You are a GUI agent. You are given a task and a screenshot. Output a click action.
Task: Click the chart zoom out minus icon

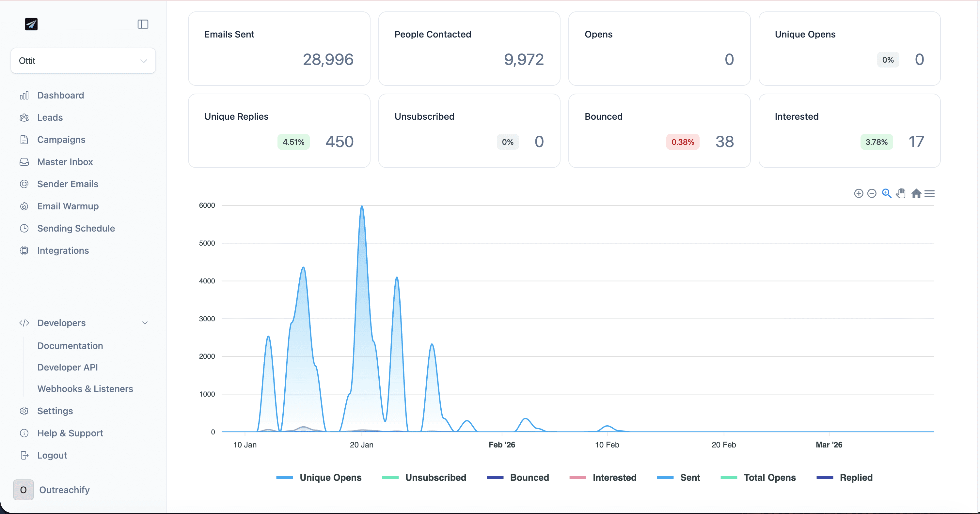(x=872, y=193)
